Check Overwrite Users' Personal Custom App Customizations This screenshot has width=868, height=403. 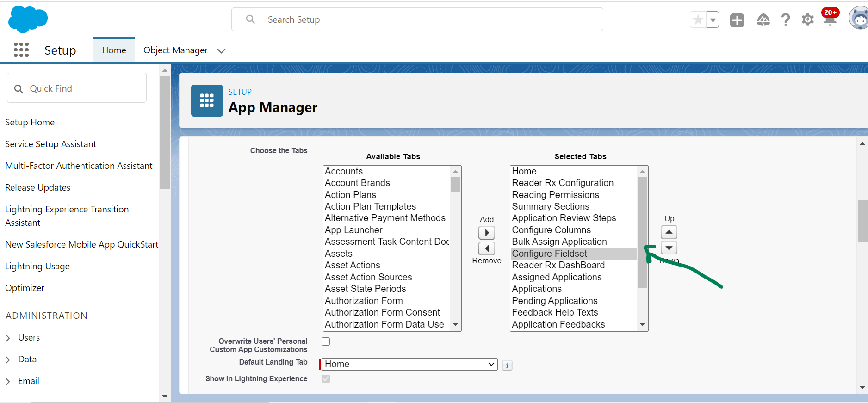click(326, 341)
